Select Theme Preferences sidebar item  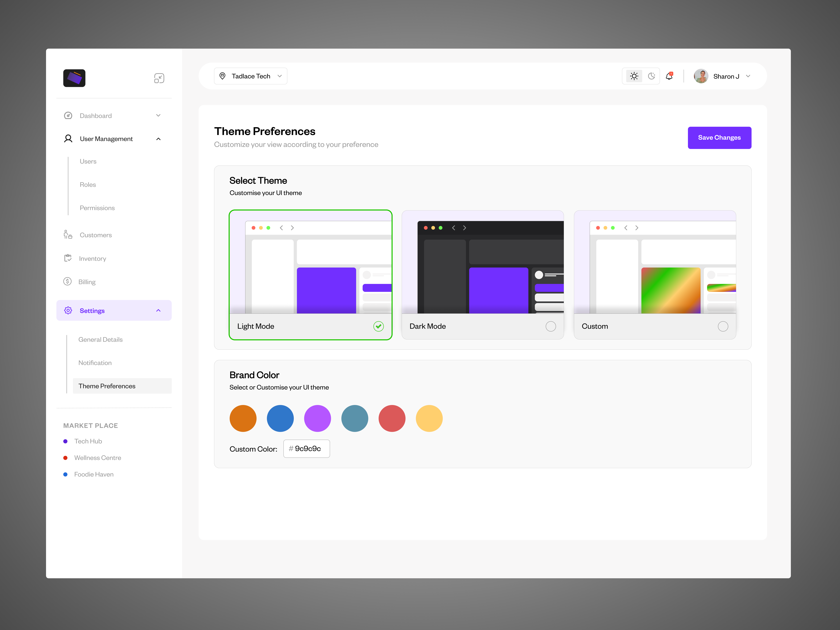click(x=122, y=386)
